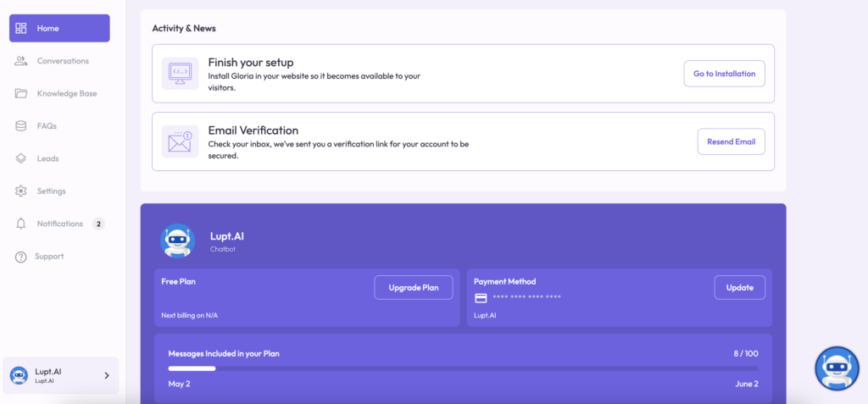Click the Support question mark icon
Image resolution: width=868 pixels, height=404 pixels.
21,257
